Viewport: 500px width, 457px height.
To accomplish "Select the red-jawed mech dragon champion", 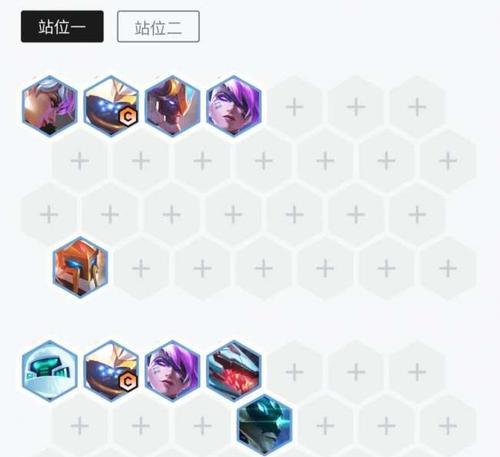I will pyautogui.click(x=234, y=371).
